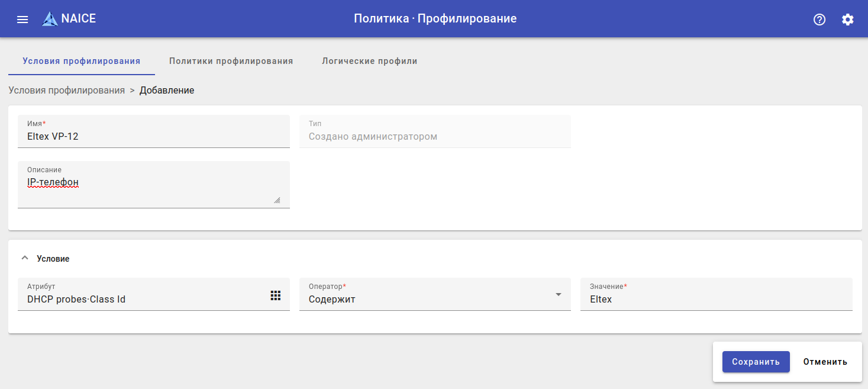Click the Описание textarea resize handle
868x389 pixels.
pyautogui.click(x=277, y=200)
